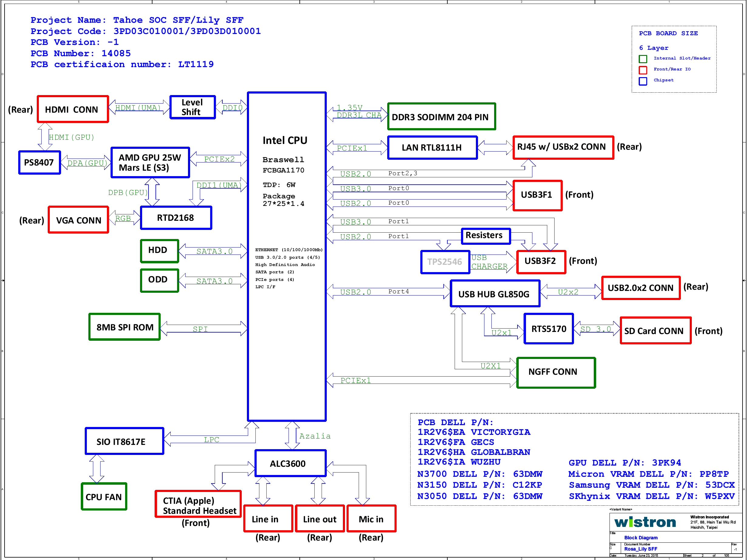This screenshot has width=748, height=560.
Task: Click the CPU FAN block
Action: 104,497
